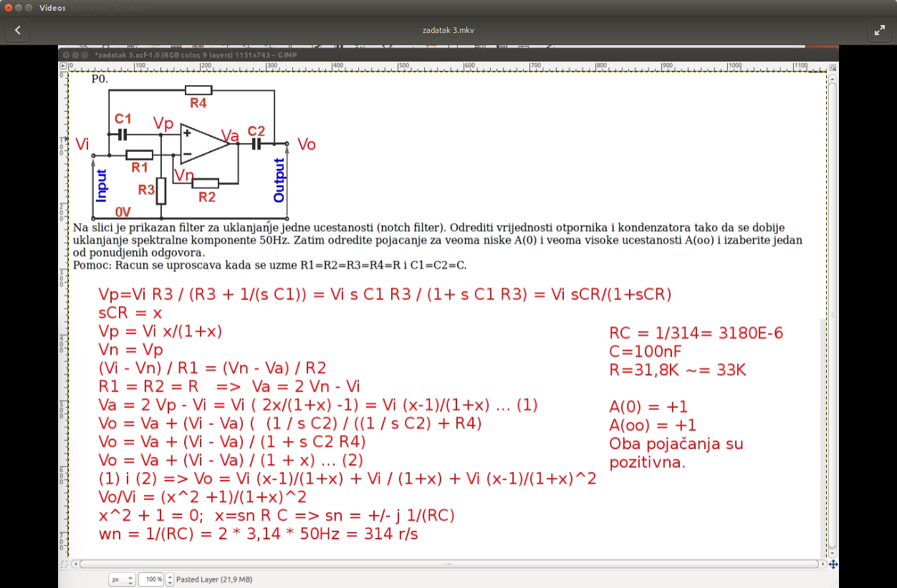Go back using the Videos back arrow

tap(17, 30)
